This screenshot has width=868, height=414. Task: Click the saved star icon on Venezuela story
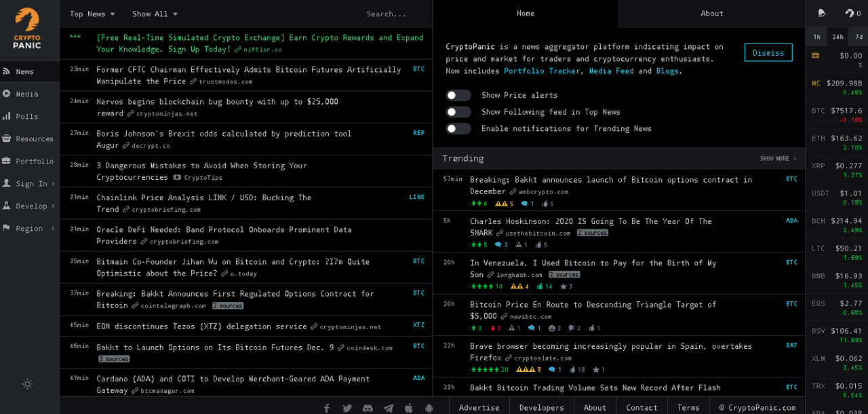tap(566, 286)
